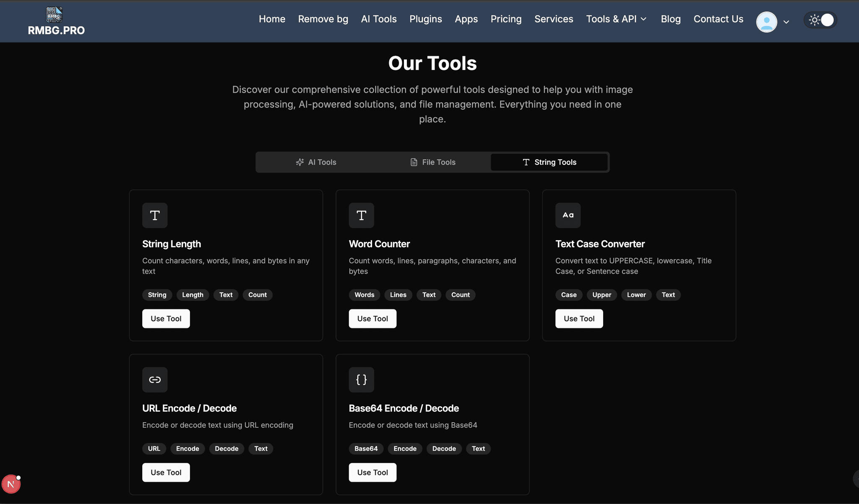Click the sparkle icon beside AI Tools
The height and width of the screenshot is (504, 859).
click(x=299, y=162)
